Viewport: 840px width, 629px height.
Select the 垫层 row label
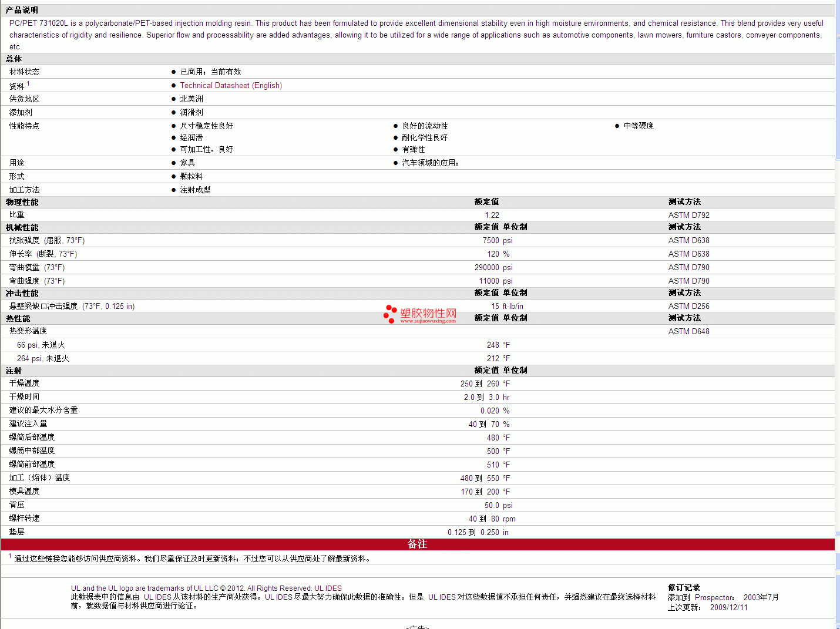[16, 532]
